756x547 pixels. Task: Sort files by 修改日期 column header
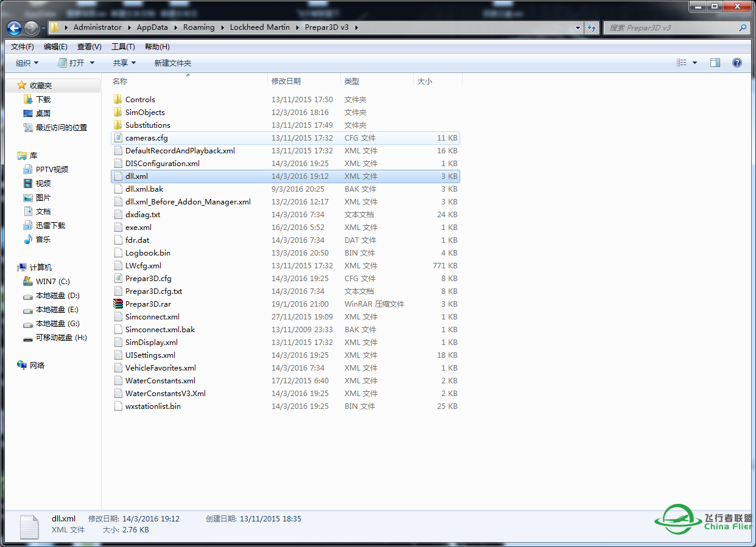pos(286,82)
